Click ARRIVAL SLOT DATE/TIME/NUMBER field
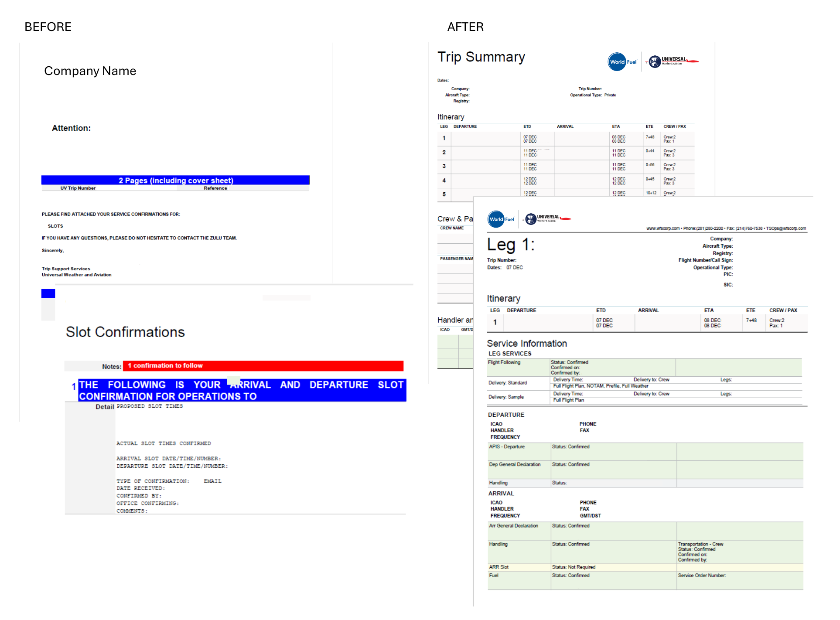This screenshot has height=620, width=840. [169, 459]
